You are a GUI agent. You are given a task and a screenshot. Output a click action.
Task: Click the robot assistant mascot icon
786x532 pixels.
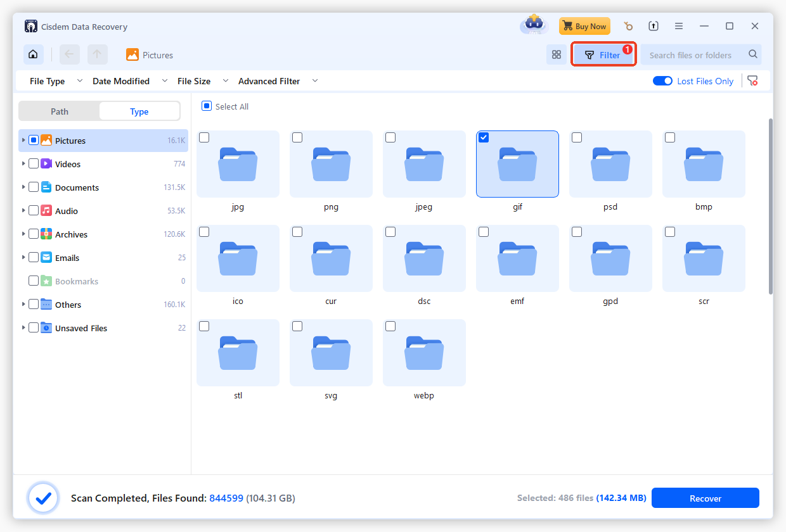click(x=533, y=24)
